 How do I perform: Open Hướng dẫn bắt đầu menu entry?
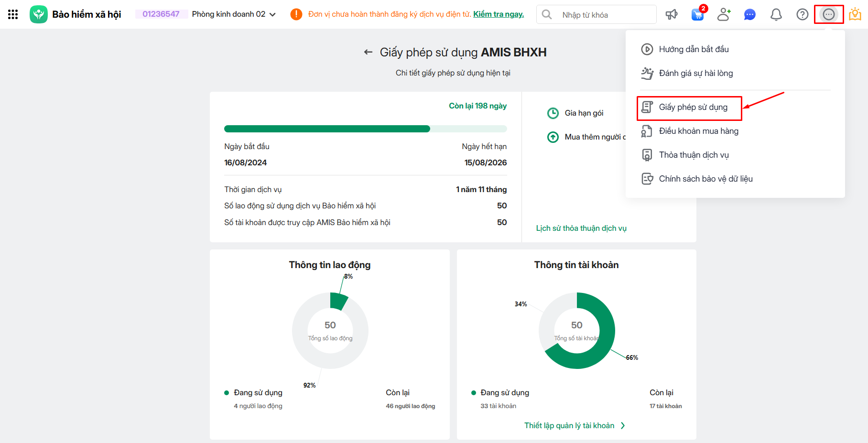coord(694,49)
